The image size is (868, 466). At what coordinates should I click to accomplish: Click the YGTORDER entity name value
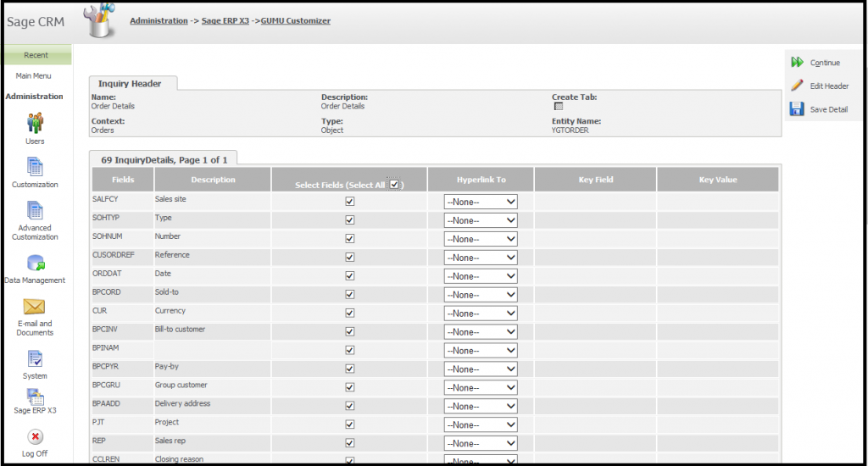click(570, 130)
